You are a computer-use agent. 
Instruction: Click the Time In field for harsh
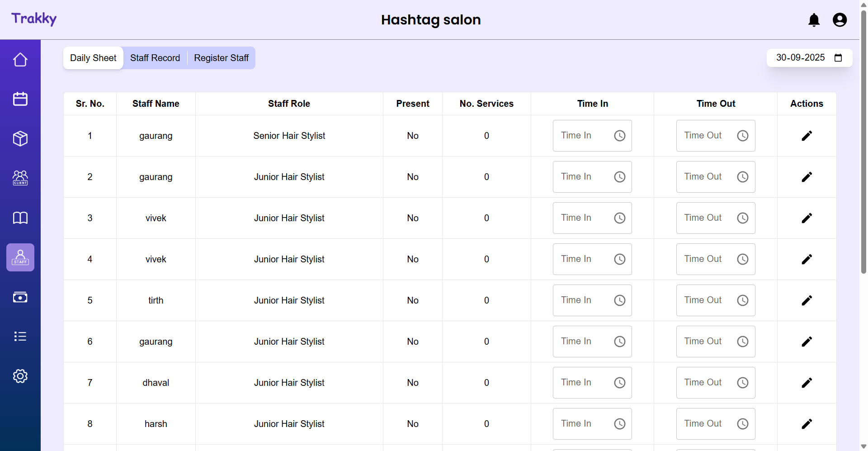click(583, 424)
